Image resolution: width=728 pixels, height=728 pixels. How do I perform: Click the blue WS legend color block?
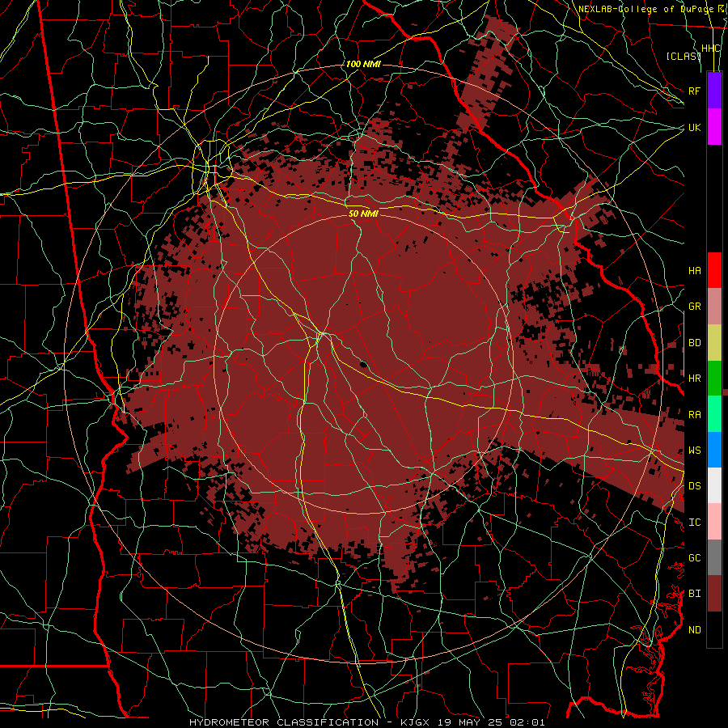click(714, 450)
